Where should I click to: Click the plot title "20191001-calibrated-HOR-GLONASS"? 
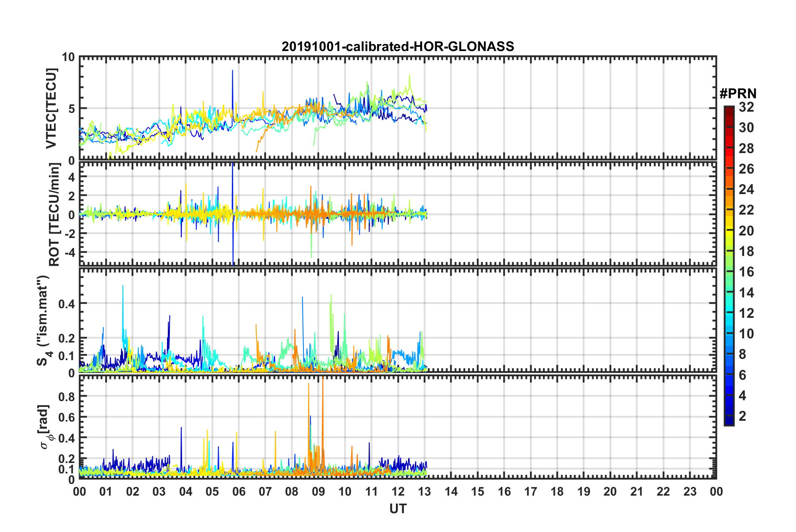(x=398, y=46)
